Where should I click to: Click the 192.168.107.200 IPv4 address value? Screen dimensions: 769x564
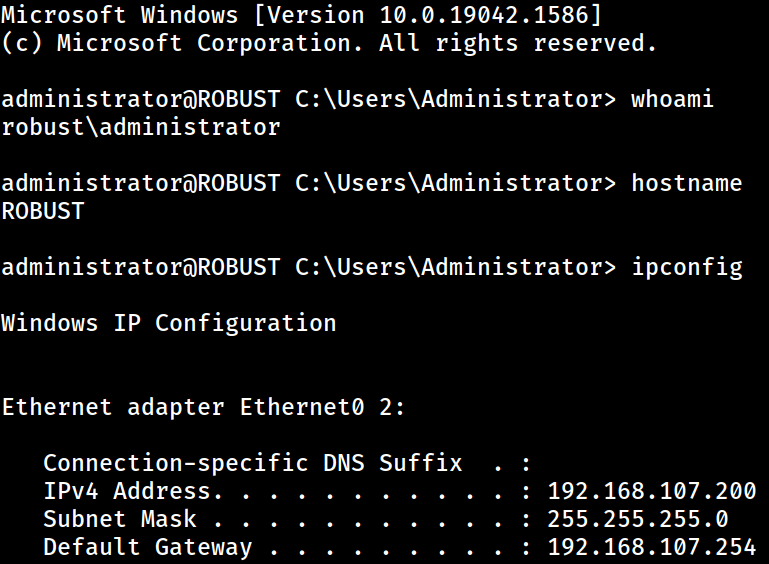click(652, 491)
